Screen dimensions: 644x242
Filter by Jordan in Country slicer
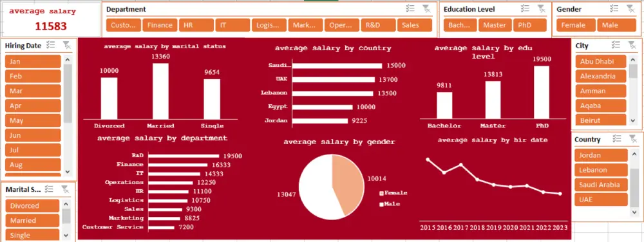(601, 156)
